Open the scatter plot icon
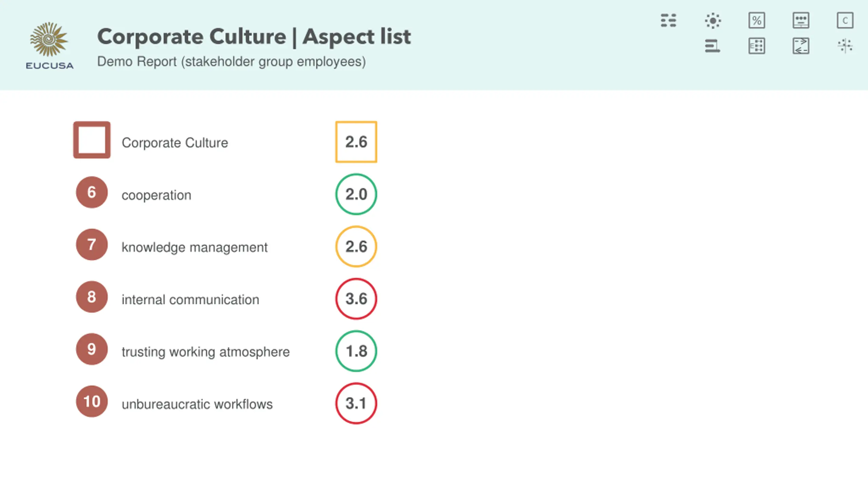This screenshot has height=488, width=868. click(x=845, y=46)
